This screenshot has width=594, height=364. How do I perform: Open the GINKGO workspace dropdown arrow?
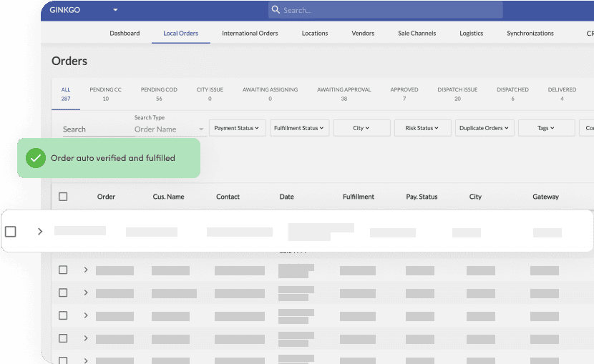[115, 10]
